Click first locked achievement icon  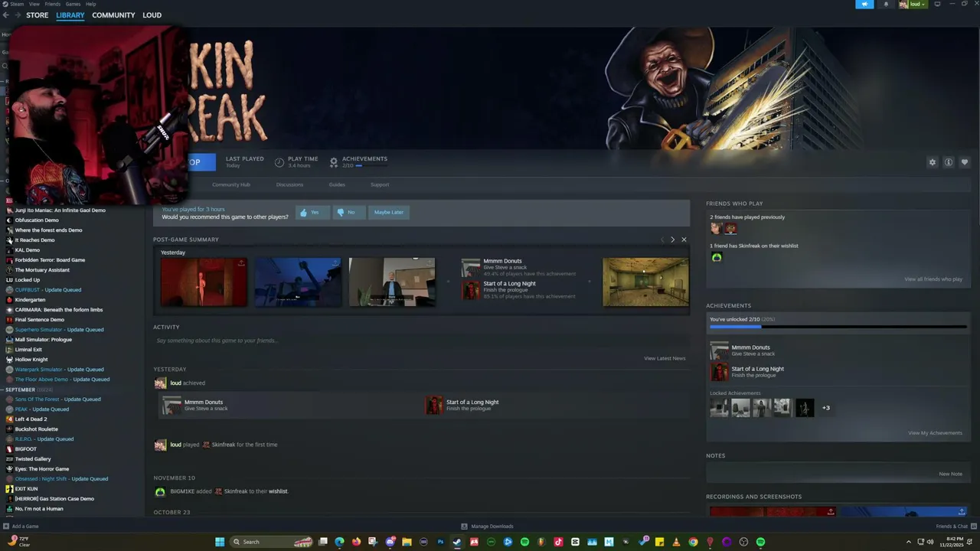coord(719,408)
